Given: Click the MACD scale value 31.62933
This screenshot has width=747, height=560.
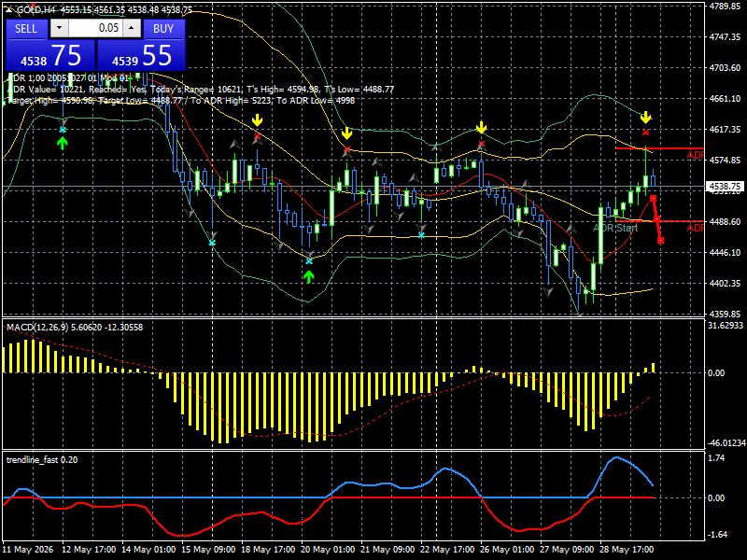Looking at the screenshot, I should [726, 325].
